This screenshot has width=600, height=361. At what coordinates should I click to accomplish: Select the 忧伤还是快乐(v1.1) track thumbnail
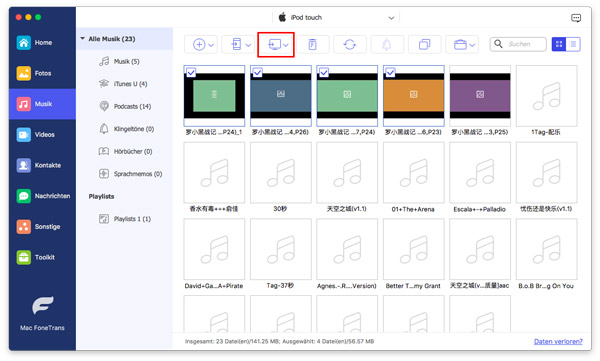[x=546, y=173]
